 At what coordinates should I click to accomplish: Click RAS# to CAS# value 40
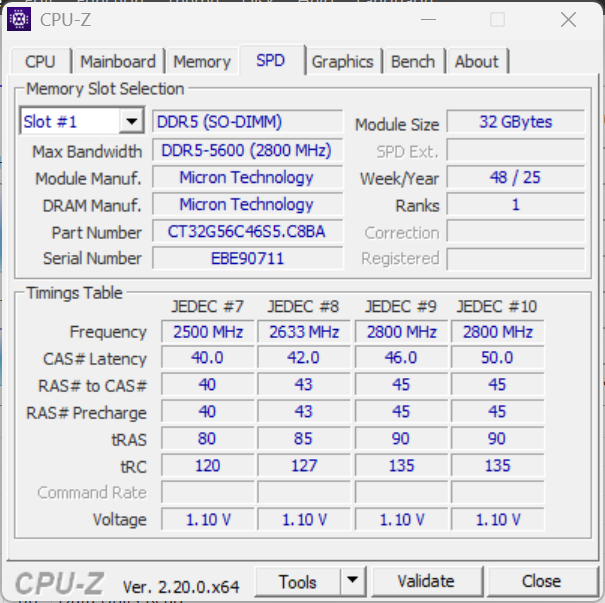coord(208,384)
